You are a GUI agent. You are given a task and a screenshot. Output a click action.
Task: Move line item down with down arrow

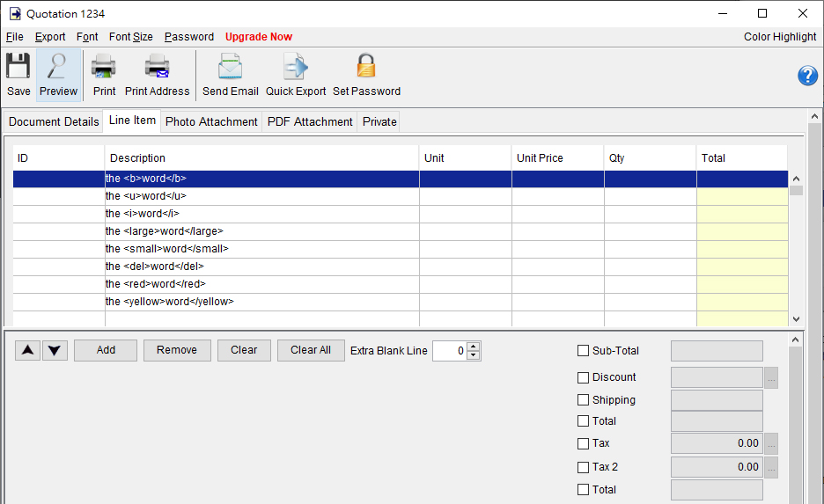click(55, 350)
